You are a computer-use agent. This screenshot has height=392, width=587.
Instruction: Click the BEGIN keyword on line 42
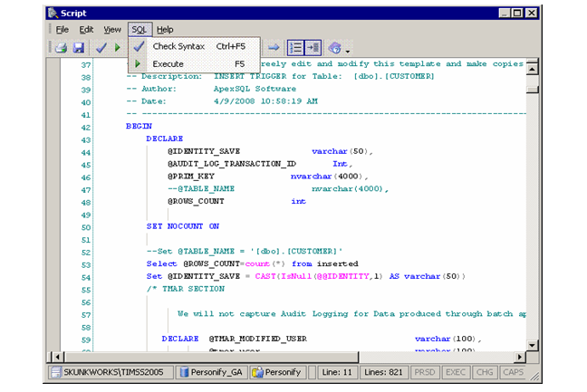139,126
